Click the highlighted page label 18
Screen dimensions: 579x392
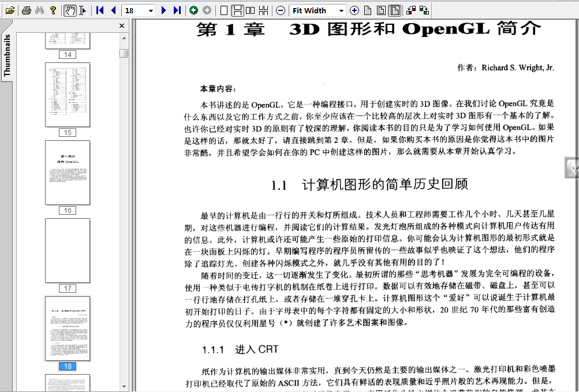pos(68,367)
